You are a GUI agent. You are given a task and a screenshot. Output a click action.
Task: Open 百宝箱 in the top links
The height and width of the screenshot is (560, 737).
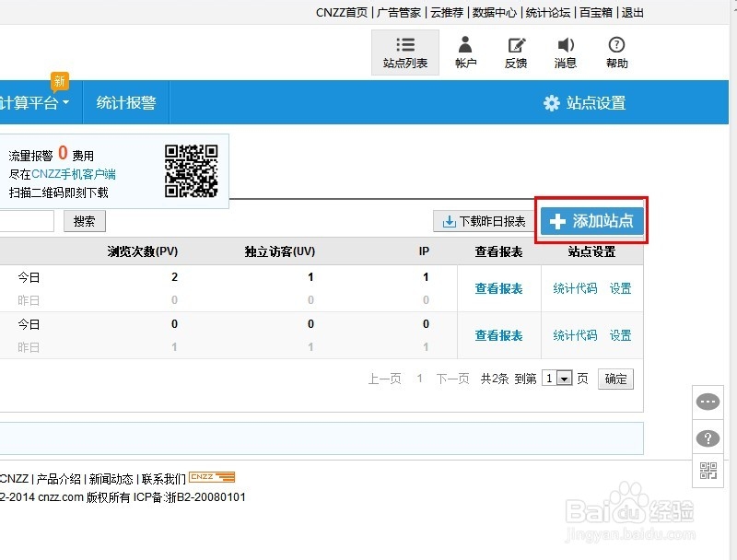(x=596, y=13)
